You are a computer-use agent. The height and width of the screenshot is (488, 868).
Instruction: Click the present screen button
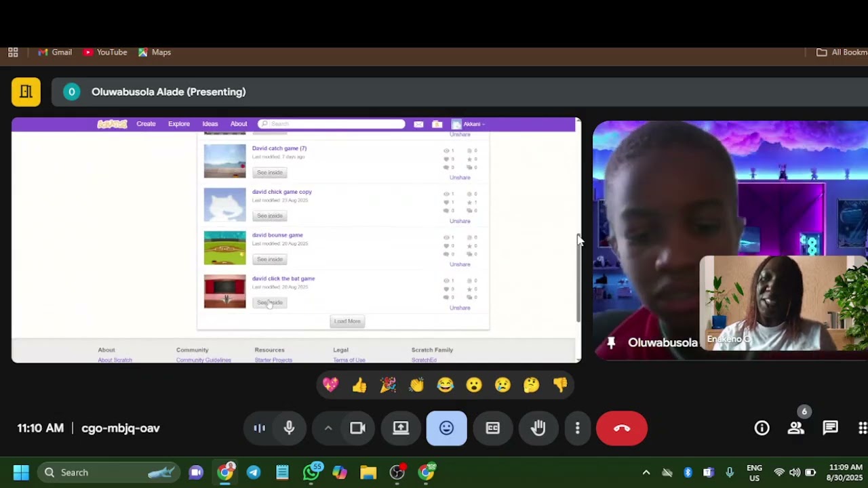tap(401, 428)
